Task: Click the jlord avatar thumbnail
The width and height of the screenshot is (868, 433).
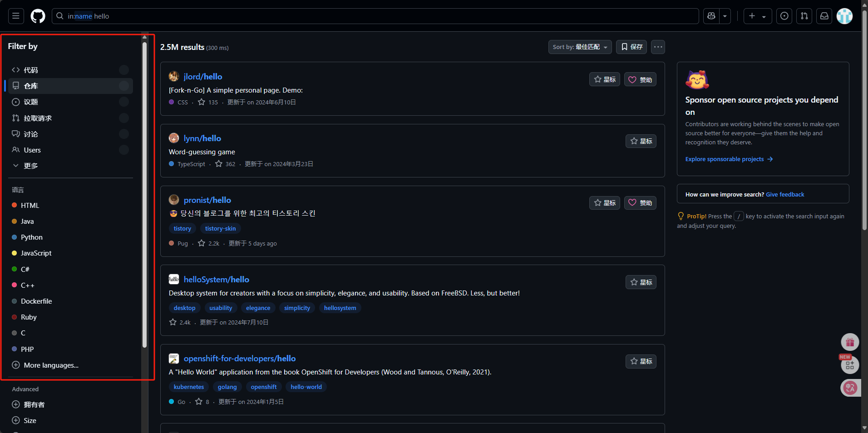Action: point(174,76)
